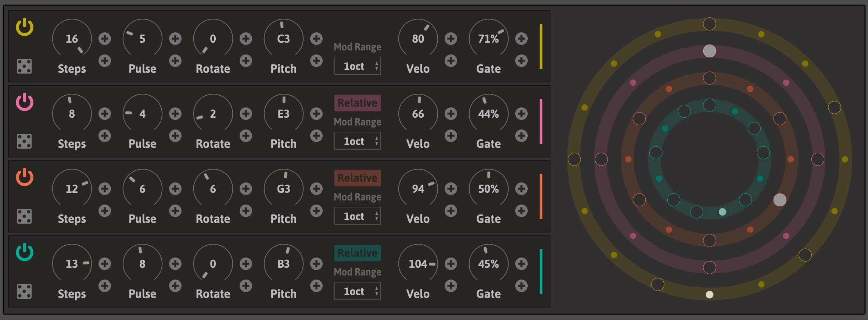
Task: Click lower plus icon beside the 71% Gate knob
Action: [521, 61]
